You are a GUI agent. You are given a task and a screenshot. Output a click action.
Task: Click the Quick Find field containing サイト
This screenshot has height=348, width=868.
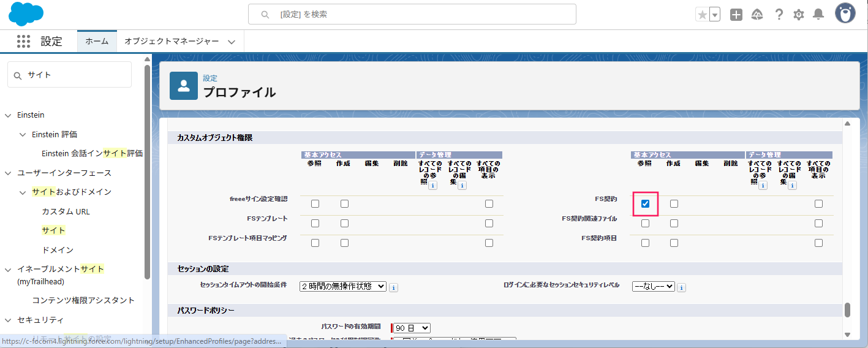point(69,75)
